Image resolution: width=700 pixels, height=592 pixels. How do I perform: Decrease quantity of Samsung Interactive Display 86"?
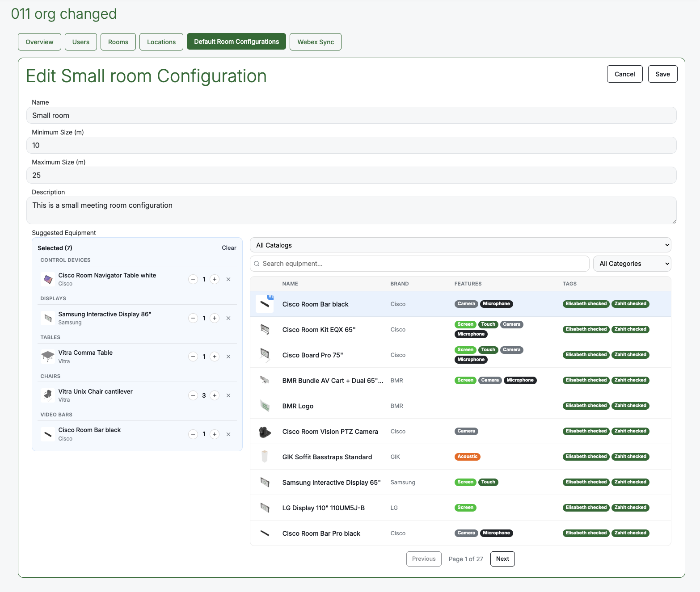[193, 318]
